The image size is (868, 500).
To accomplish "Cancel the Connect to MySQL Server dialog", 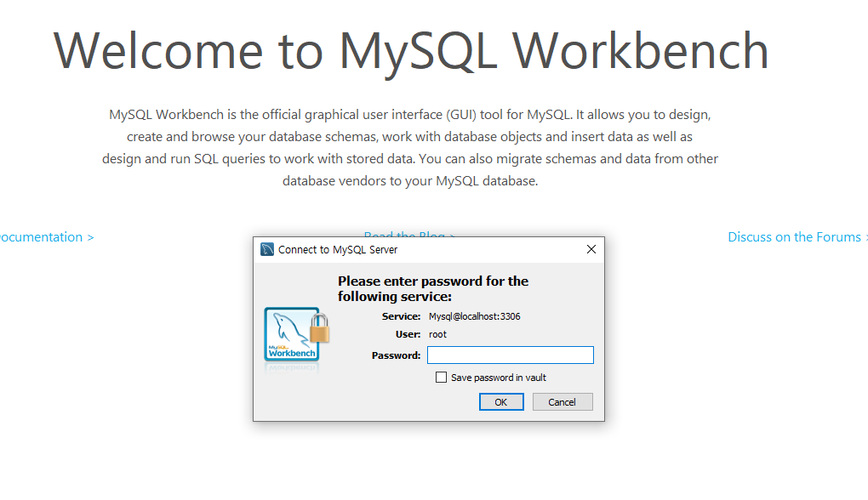I will point(562,402).
